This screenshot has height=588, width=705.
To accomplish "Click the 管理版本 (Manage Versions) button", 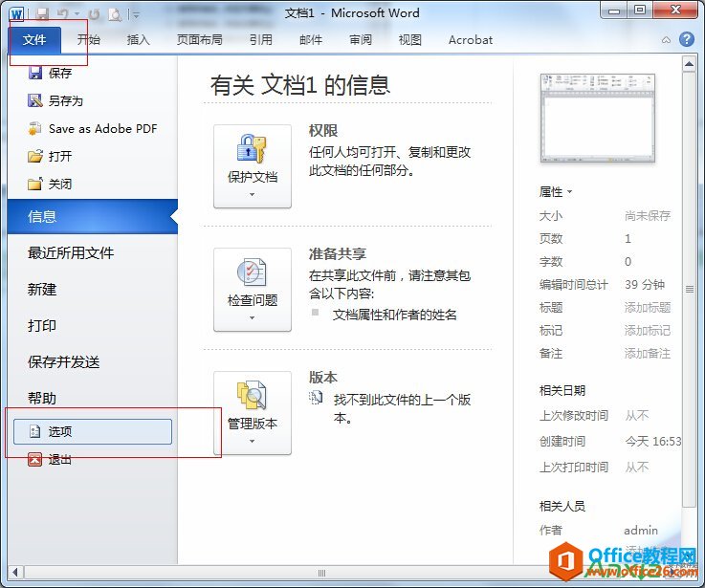I will [253, 413].
